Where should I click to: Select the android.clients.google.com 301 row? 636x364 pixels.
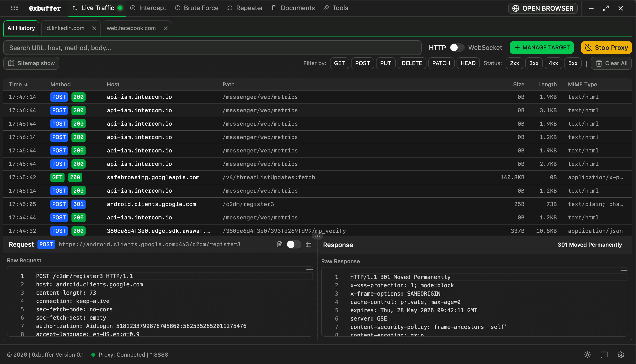(317, 204)
